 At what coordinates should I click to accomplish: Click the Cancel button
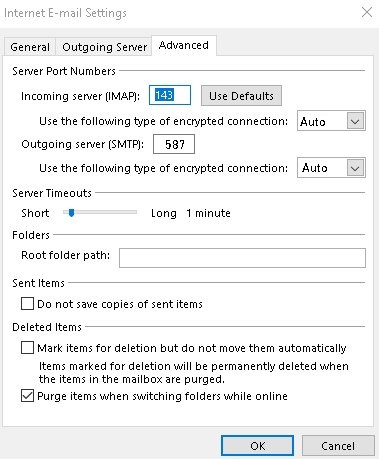(x=338, y=446)
